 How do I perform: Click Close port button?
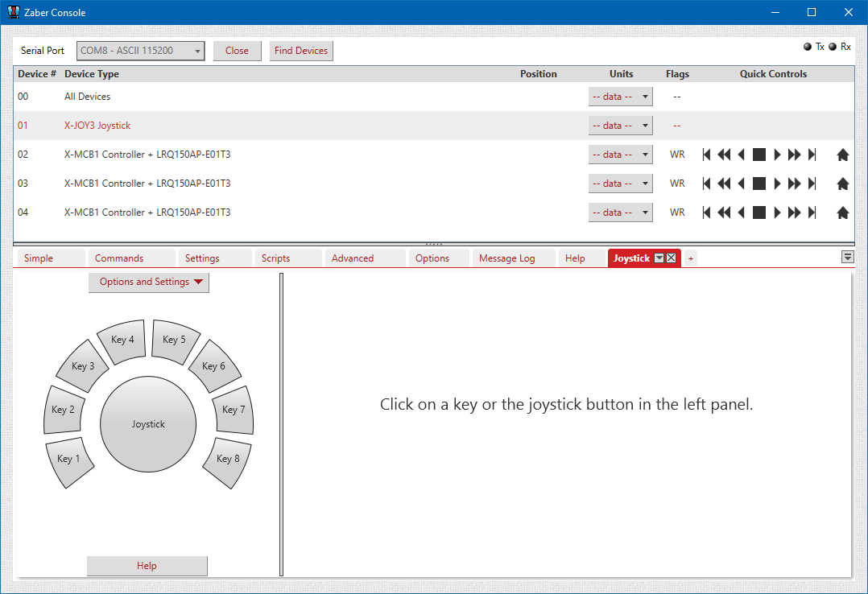point(237,51)
